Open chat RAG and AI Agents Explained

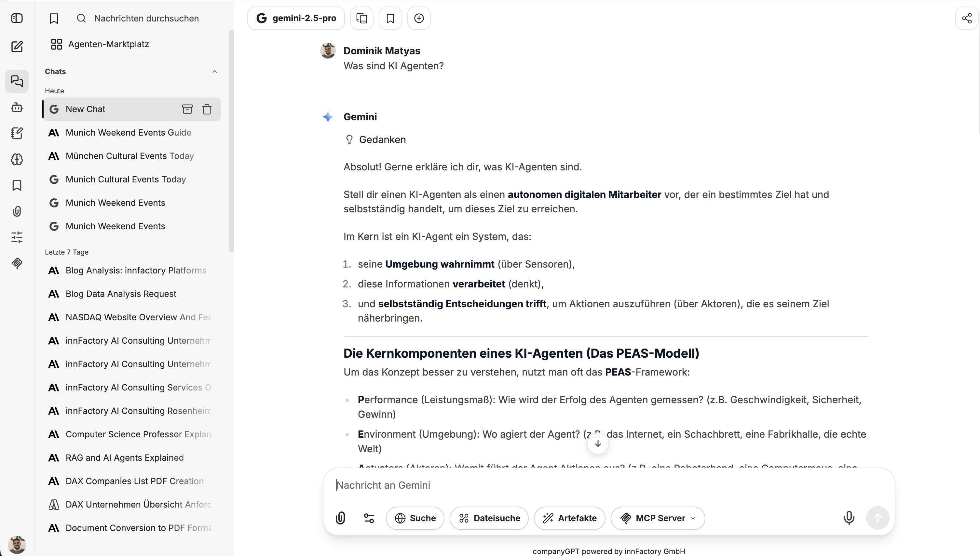124,457
